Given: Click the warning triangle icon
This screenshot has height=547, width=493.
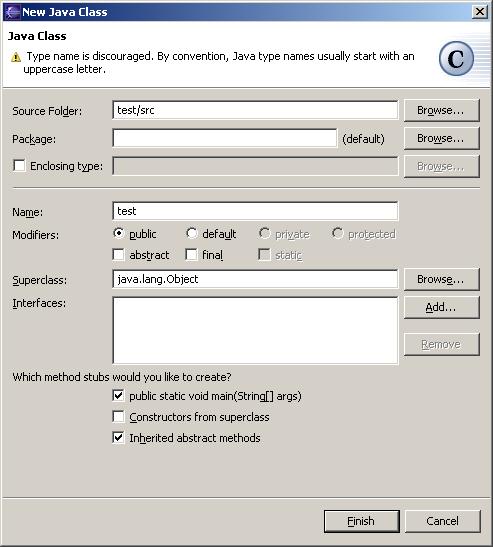Looking at the screenshot, I should pyautogui.click(x=16, y=57).
